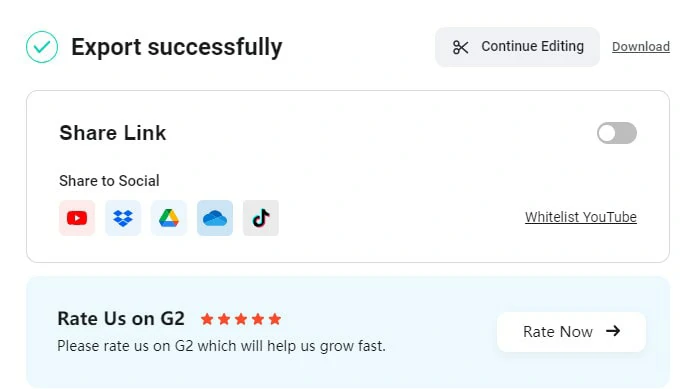The width and height of the screenshot is (688, 389).
Task: Upload export to Dropbox
Action: click(x=123, y=218)
